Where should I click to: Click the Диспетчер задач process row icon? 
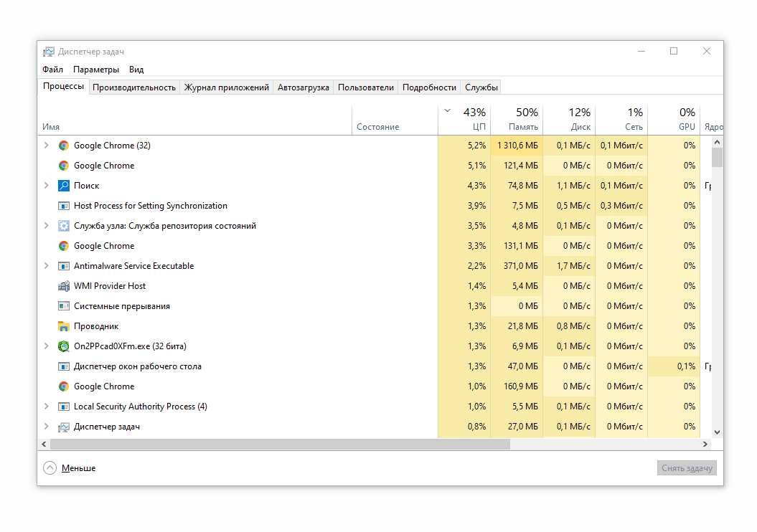tap(64, 427)
